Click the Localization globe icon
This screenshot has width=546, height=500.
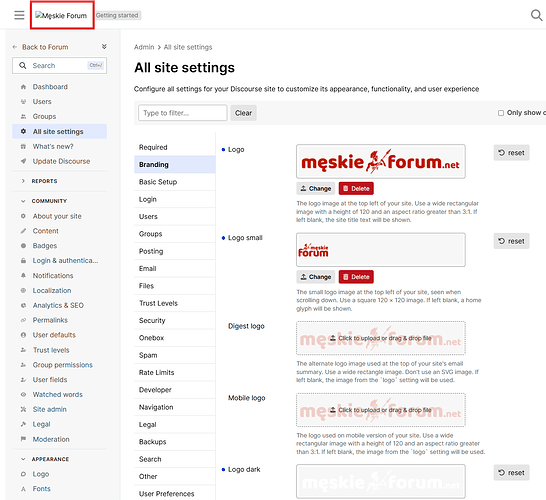23,290
